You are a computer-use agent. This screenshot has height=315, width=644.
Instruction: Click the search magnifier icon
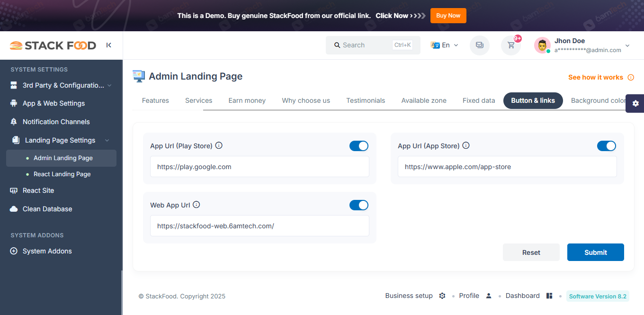337,45
